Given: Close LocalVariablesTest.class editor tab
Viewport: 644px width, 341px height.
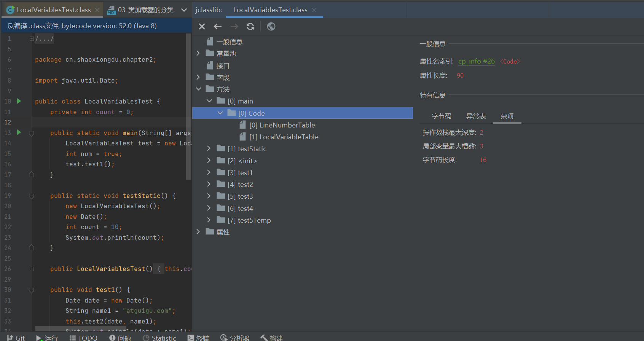Looking at the screenshot, I should point(97,10).
